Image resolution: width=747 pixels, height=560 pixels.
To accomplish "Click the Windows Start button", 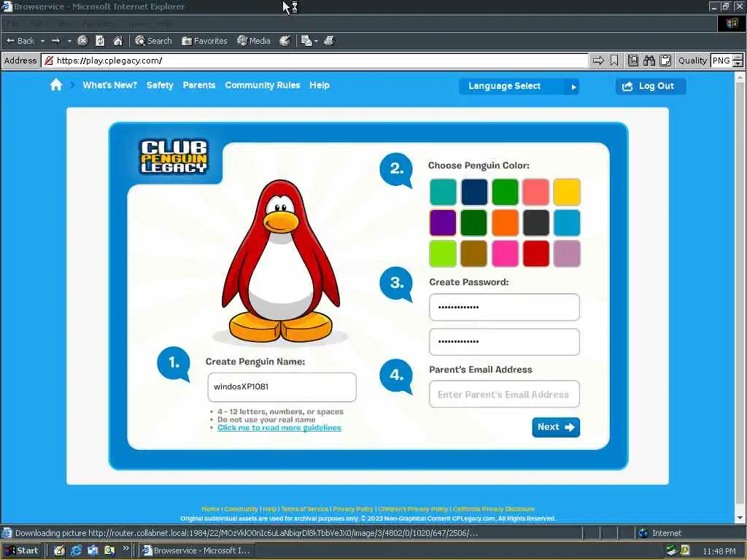I will pos(22,551).
